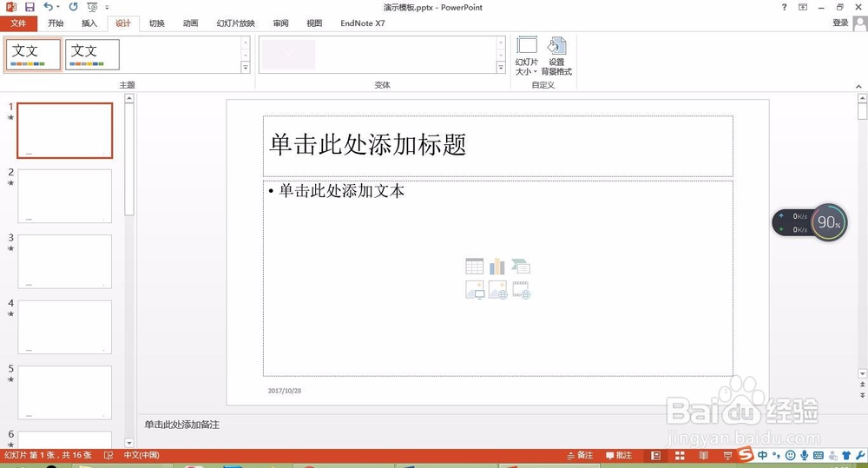
Task: Switch to the 开始 tab
Action: (56, 23)
